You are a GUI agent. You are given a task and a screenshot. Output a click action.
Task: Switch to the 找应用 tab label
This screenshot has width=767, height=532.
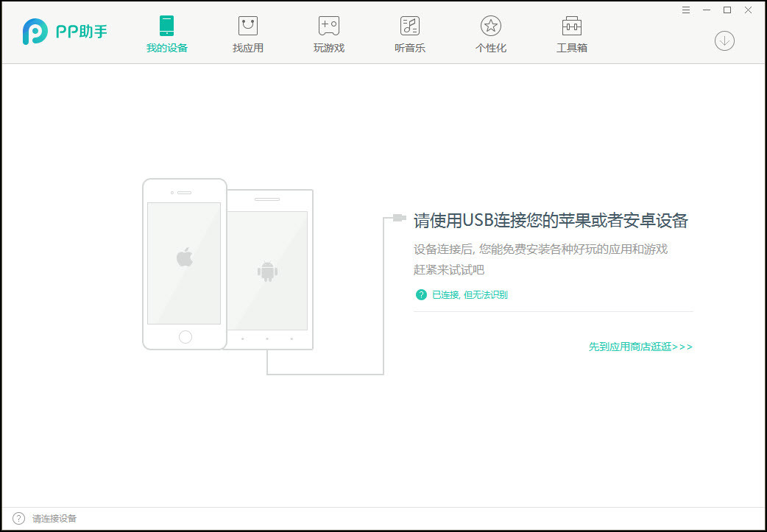point(248,48)
